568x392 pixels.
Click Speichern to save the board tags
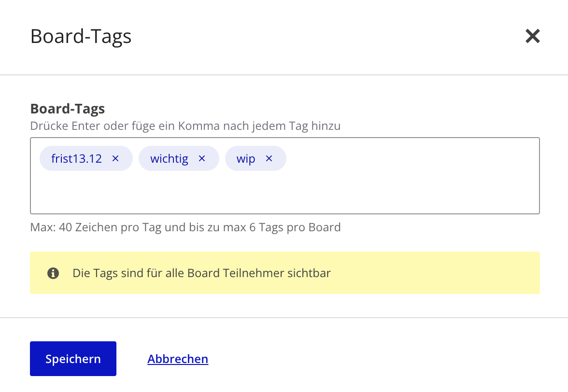pyautogui.click(x=73, y=358)
